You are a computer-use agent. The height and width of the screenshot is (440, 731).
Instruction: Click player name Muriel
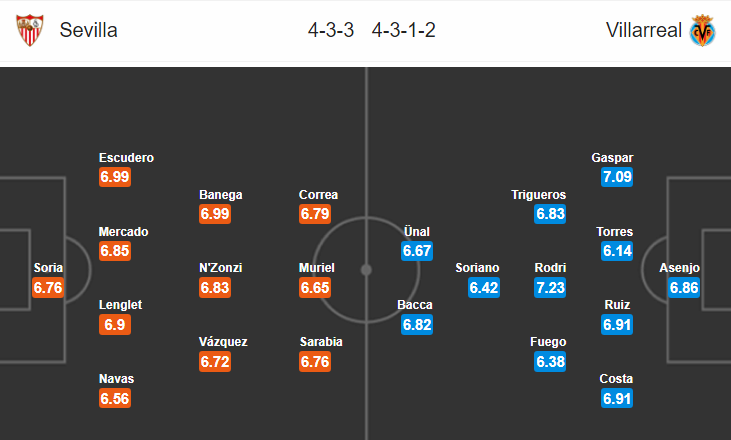(x=317, y=268)
